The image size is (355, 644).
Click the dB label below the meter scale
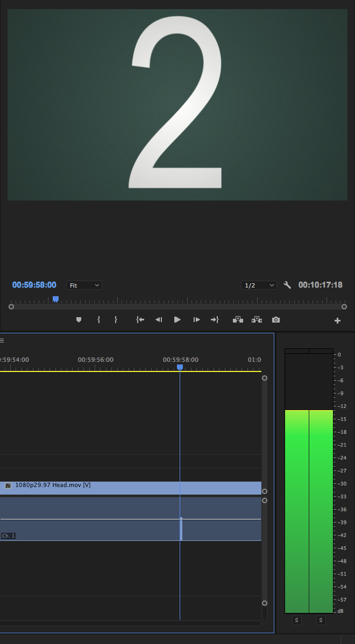tap(340, 611)
